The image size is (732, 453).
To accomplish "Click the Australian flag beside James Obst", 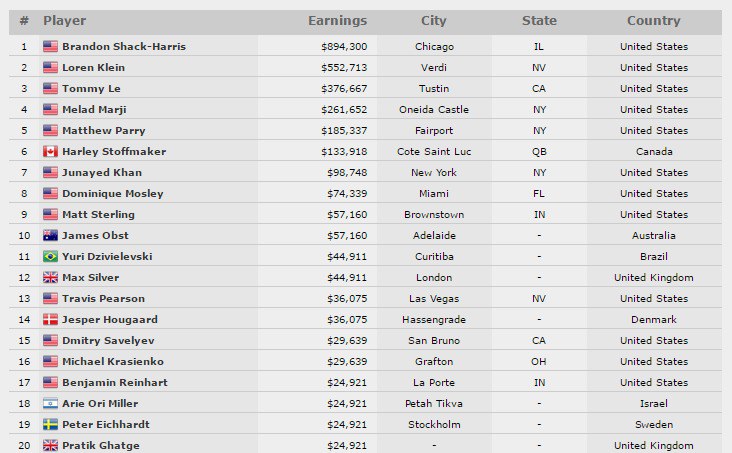I will [x=50, y=236].
